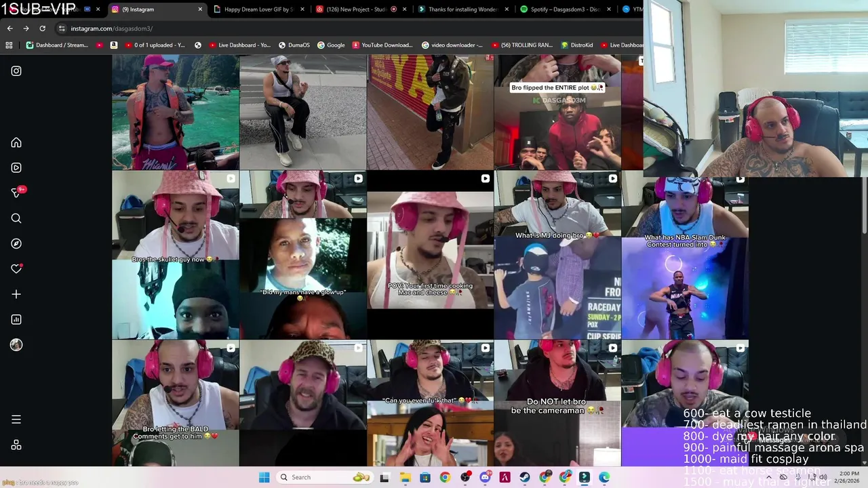Open Bro flipped the ENTIRE plot reel

point(557,113)
